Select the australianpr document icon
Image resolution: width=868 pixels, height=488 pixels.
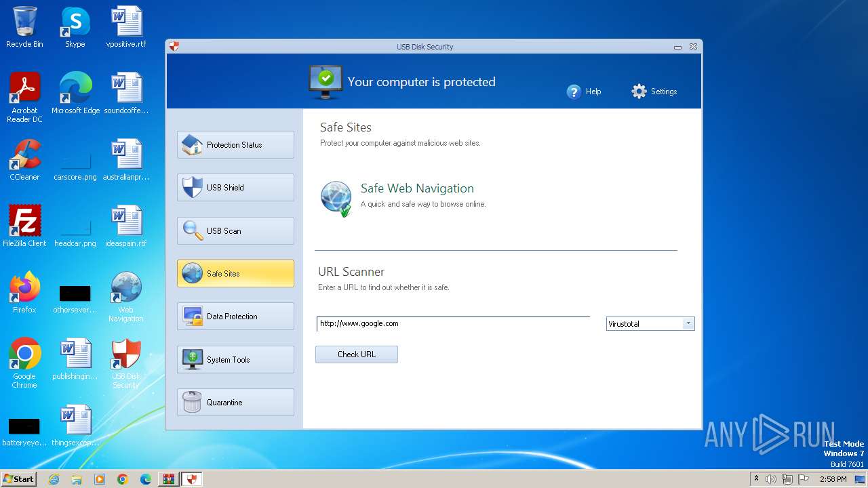tap(126, 160)
